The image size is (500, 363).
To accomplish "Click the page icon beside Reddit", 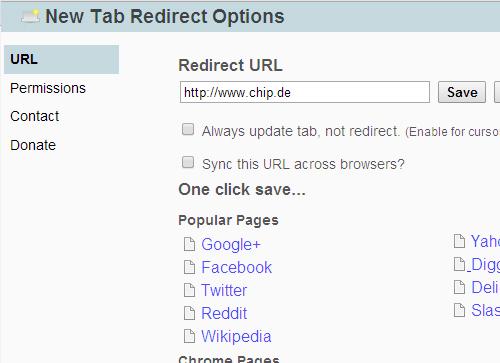I will [x=189, y=313].
